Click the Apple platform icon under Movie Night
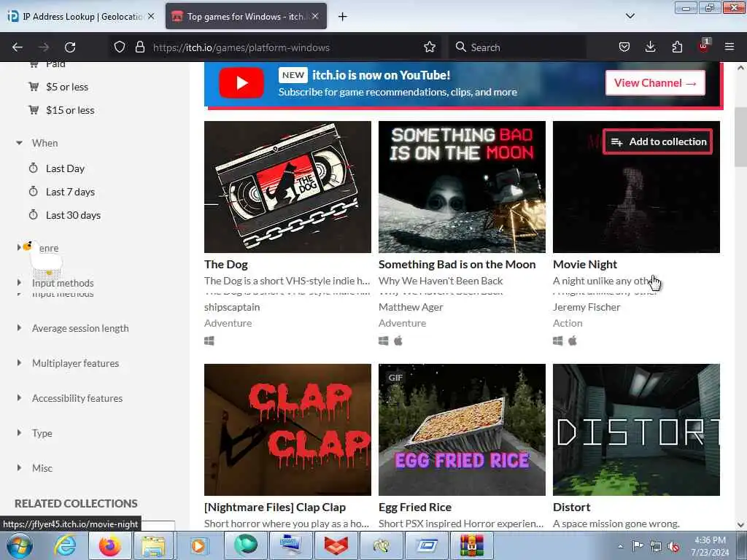747x560 pixels. point(573,341)
